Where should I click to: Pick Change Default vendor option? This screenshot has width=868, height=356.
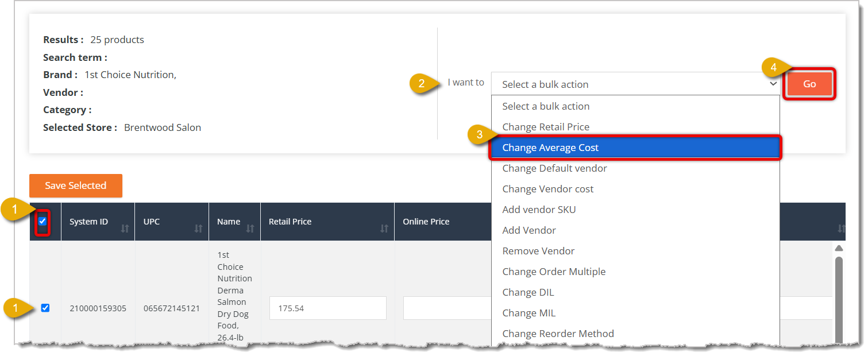click(x=635, y=168)
